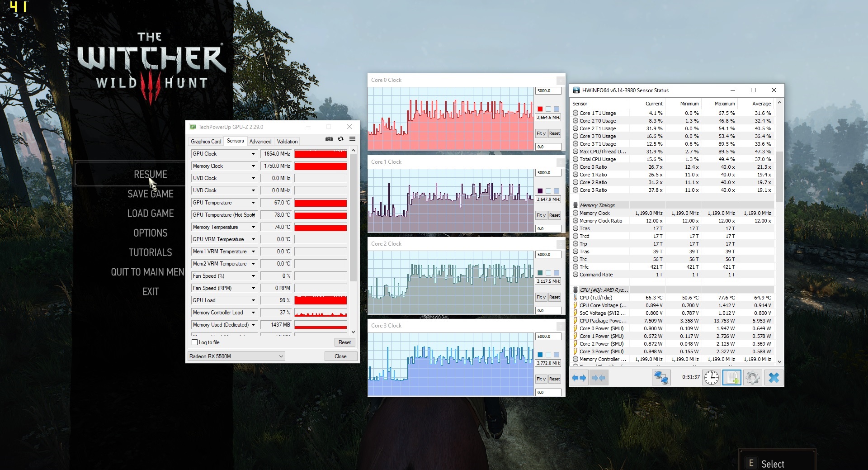Click the Core 3 graph minimum value field
This screenshot has height=470, width=868.
coord(548,393)
